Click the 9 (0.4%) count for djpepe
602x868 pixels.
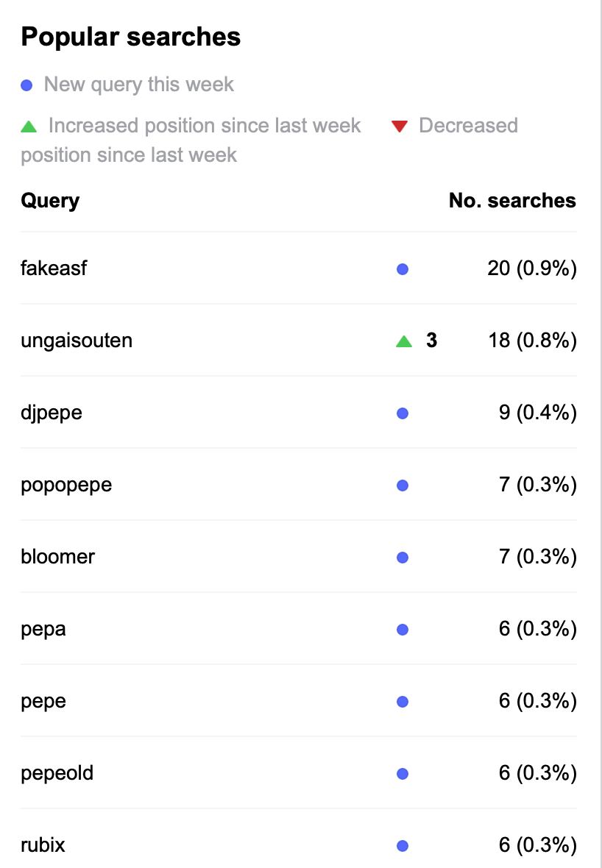point(538,413)
